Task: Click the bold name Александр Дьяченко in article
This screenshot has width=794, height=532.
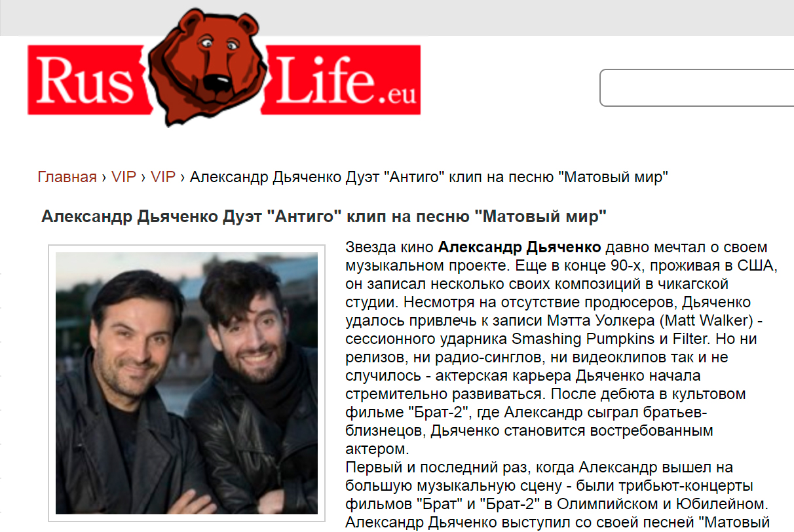Action: 520,248
